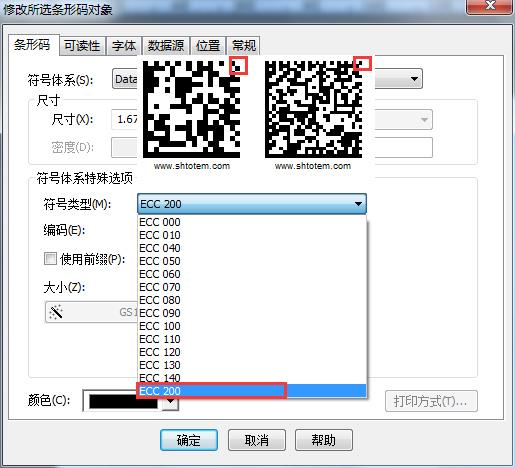Select the ECC 140 option

(252, 378)
